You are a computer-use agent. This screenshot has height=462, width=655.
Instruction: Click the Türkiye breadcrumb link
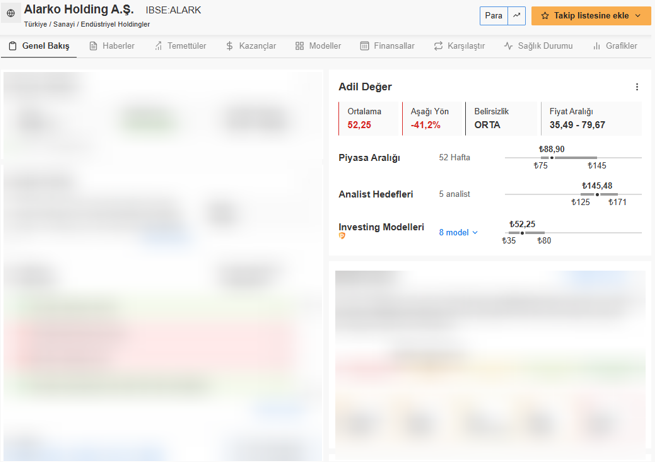click(36, 24)
